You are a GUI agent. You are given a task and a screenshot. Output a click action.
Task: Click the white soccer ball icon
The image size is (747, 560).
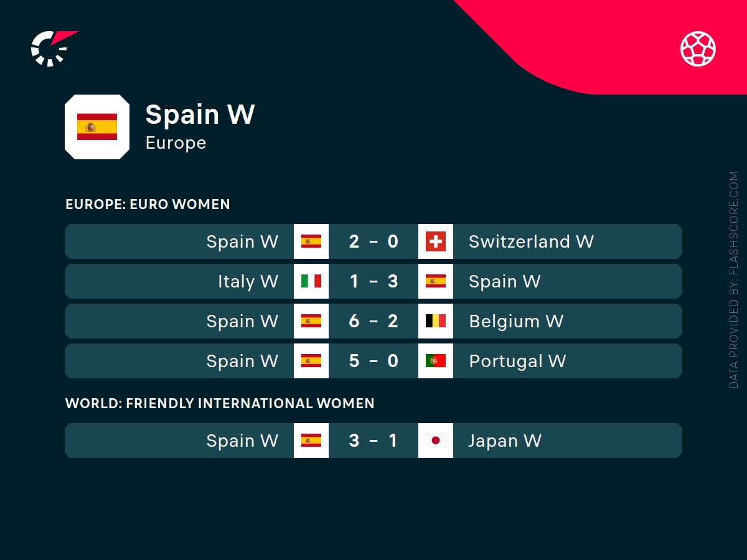tap(698, 49)
